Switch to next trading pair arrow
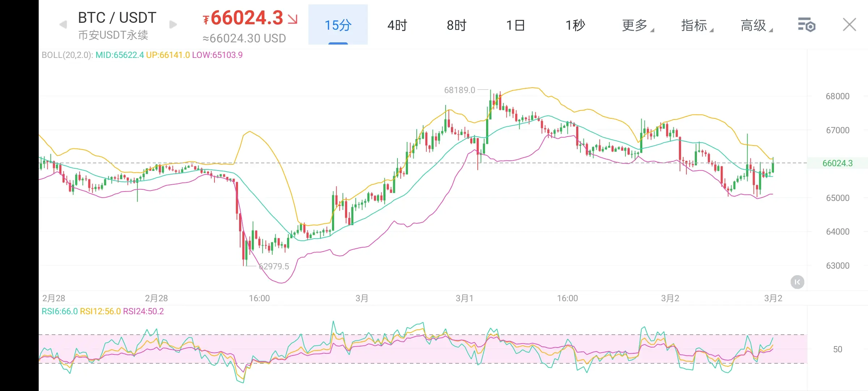The image size is (868, 391). coord(173,25)
